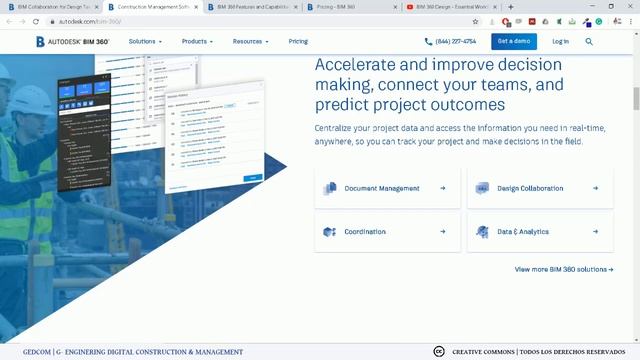Click the arrow on Design Collaboration card

point(596,188)
